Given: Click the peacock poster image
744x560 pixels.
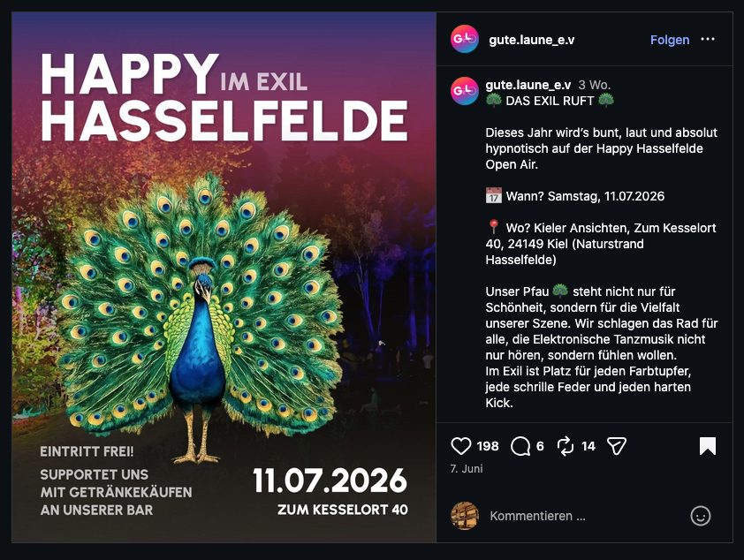Looking at the screenshot, I should (x=224, y=277).
